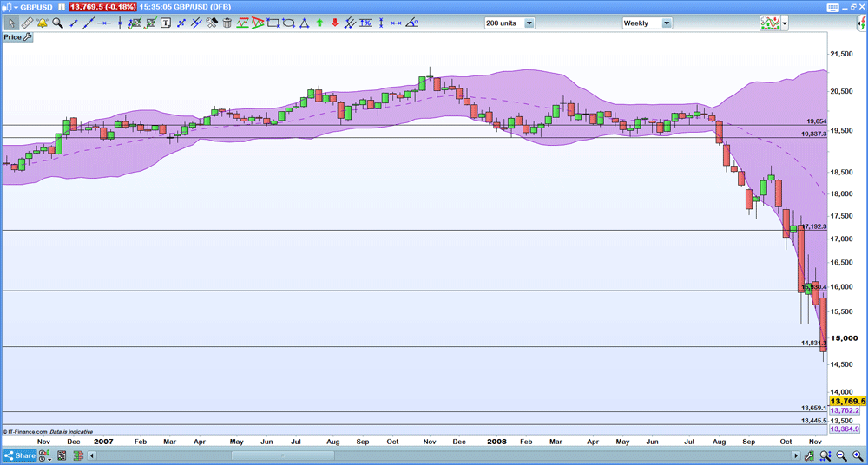Click the zoom-to-area magnifier icon
The image size is (868, 465).
[825, 456]
